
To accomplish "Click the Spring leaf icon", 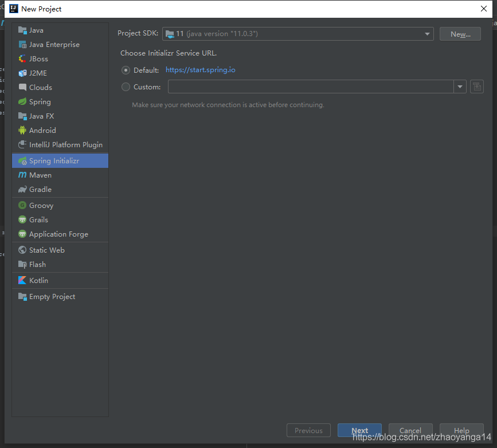I will coord(22,102).
